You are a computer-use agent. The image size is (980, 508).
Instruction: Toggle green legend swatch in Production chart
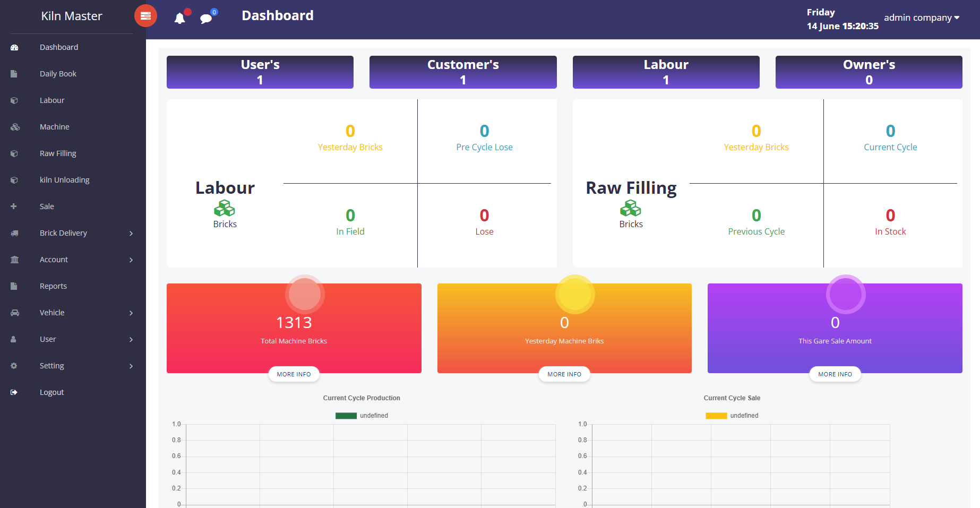coord(346,416)
